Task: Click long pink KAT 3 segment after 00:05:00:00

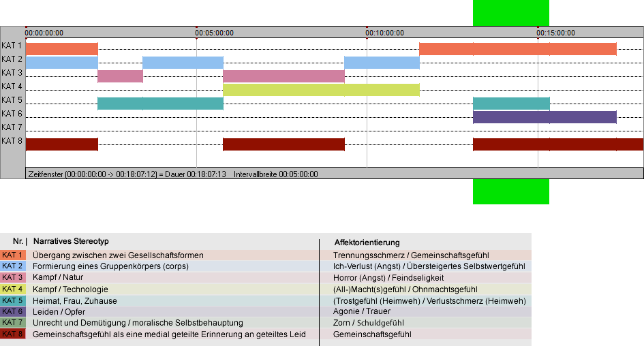Action: tap(283, 76)
